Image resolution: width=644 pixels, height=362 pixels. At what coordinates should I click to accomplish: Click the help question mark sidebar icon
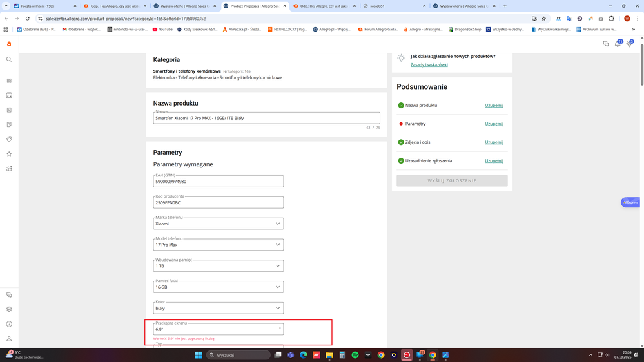9,324
